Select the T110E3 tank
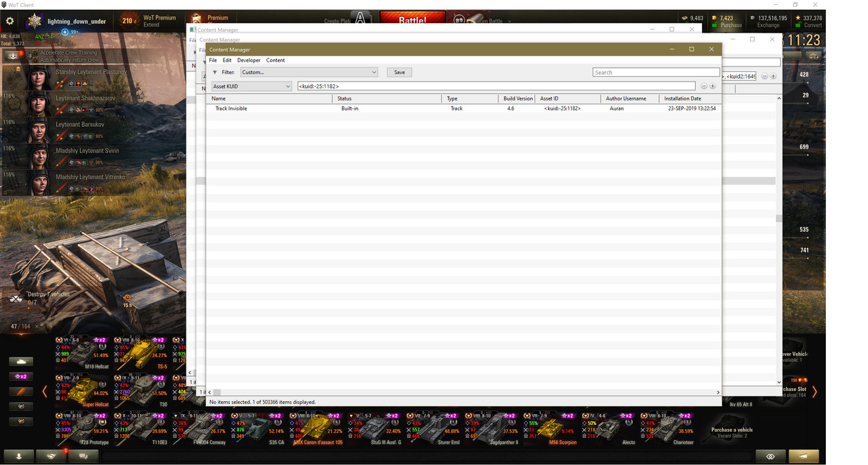This screenshot has width=868, height=465. coord(141,428)
